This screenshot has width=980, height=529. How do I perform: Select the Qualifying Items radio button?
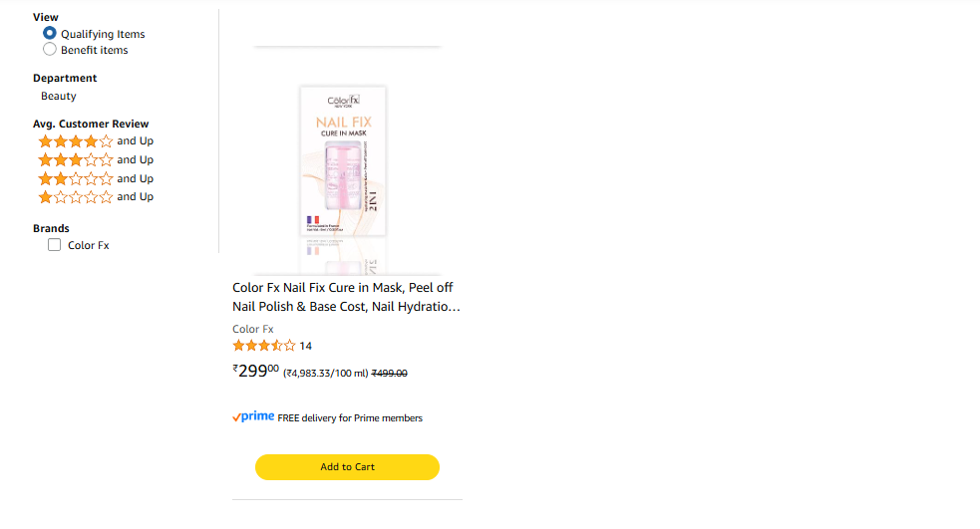pos(50,33)
